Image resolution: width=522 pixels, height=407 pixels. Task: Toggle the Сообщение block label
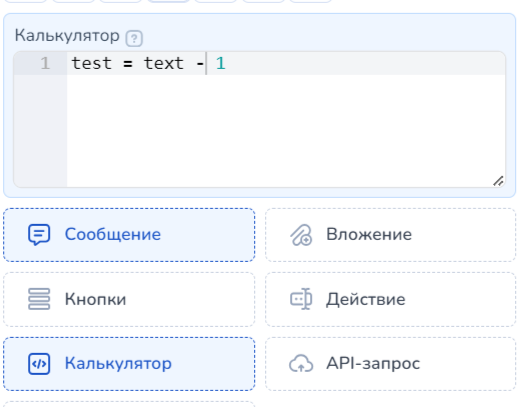[113, 234]
